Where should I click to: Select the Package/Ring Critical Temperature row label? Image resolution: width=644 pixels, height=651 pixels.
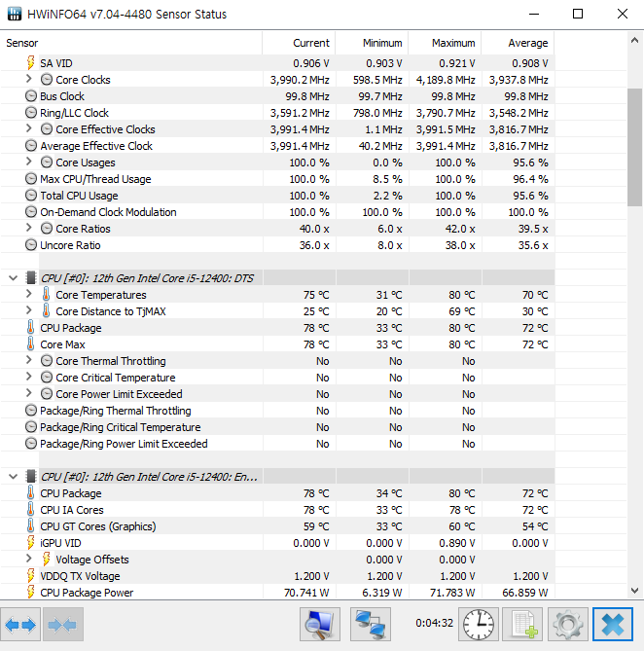click(x=121, y=427)
